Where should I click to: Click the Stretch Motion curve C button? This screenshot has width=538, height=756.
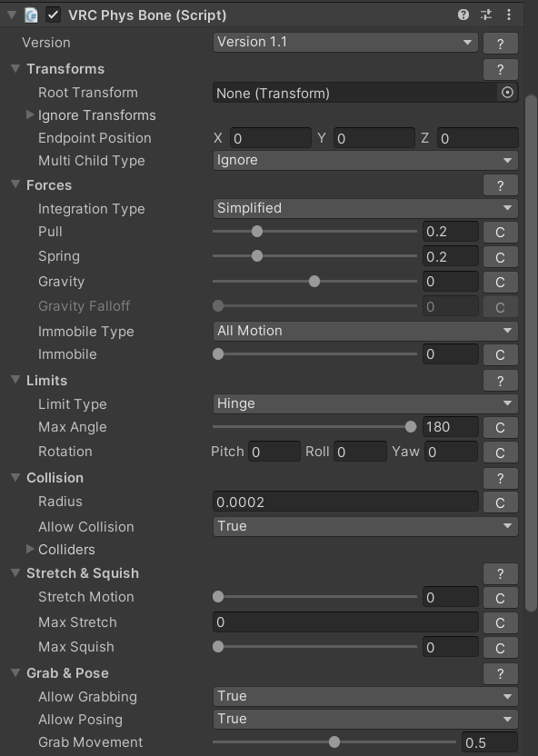tap(501, 598)
